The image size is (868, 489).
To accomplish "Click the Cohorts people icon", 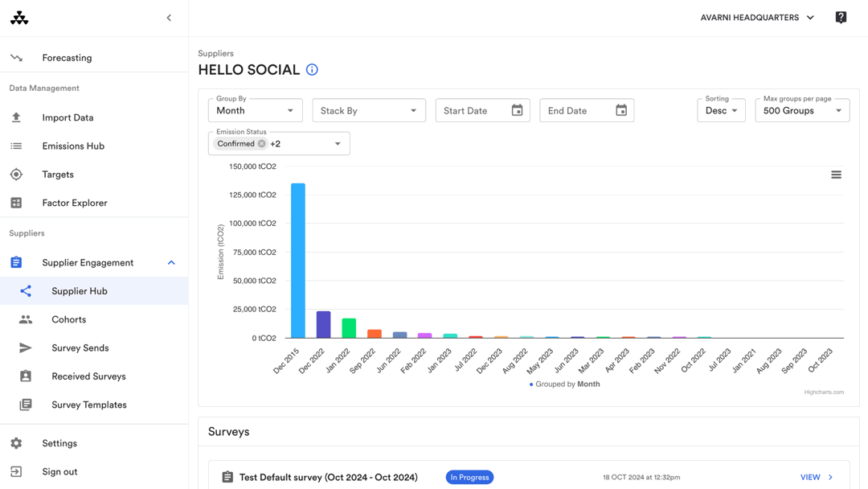I will tap(26, 319).
